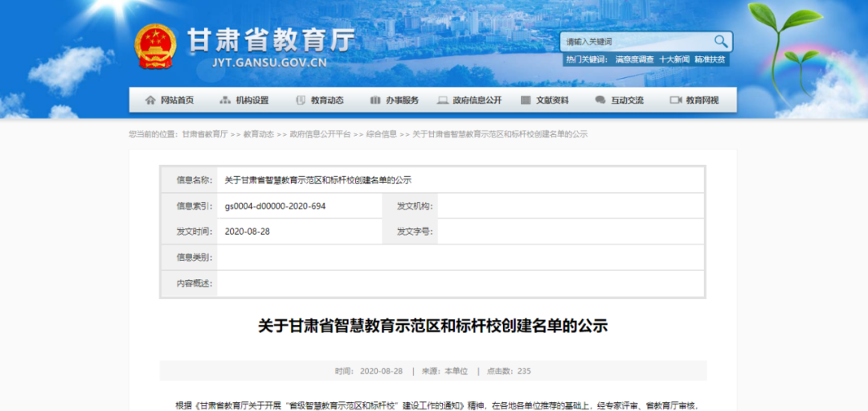This screenshot has height=411, width=868.
Task: Open the 教育动态 menu item
Action: tap(327, 101)
